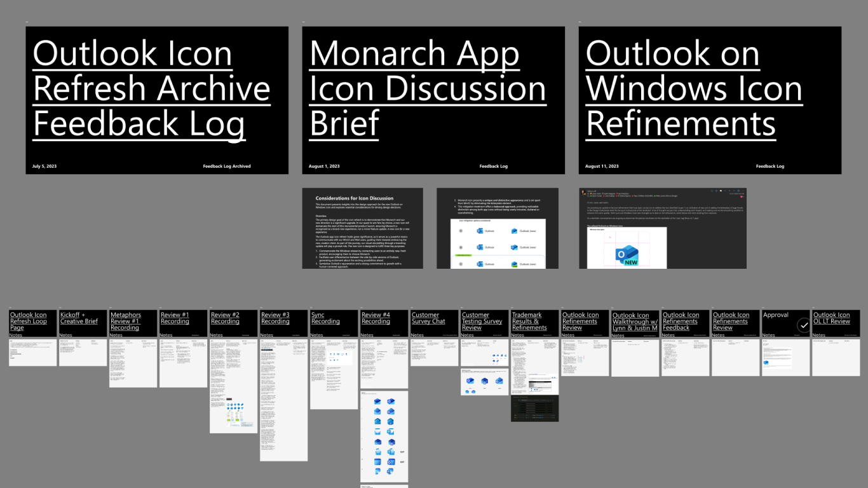
Task: Open the icon grid thumbnail below Review #4 Recording
Action: 384,436
